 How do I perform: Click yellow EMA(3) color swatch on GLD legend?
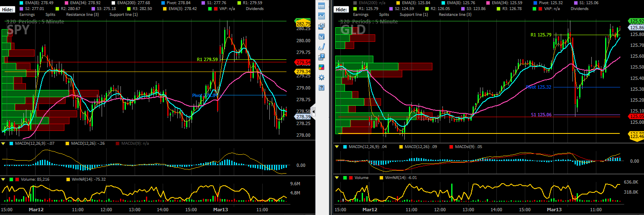click(399, 3)
